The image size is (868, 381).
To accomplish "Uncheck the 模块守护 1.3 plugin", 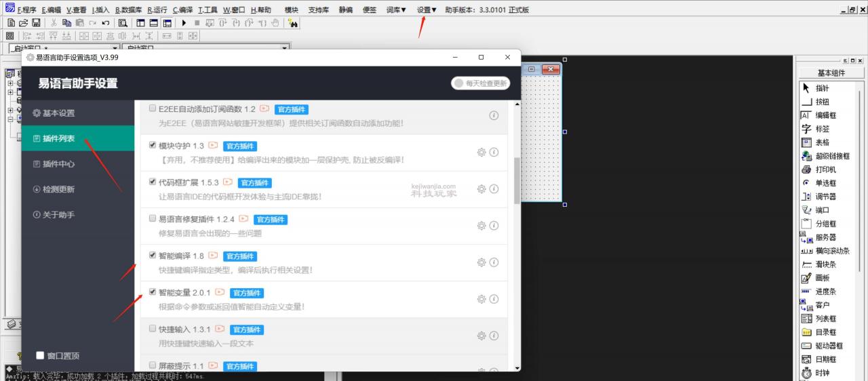I will 153,145.
